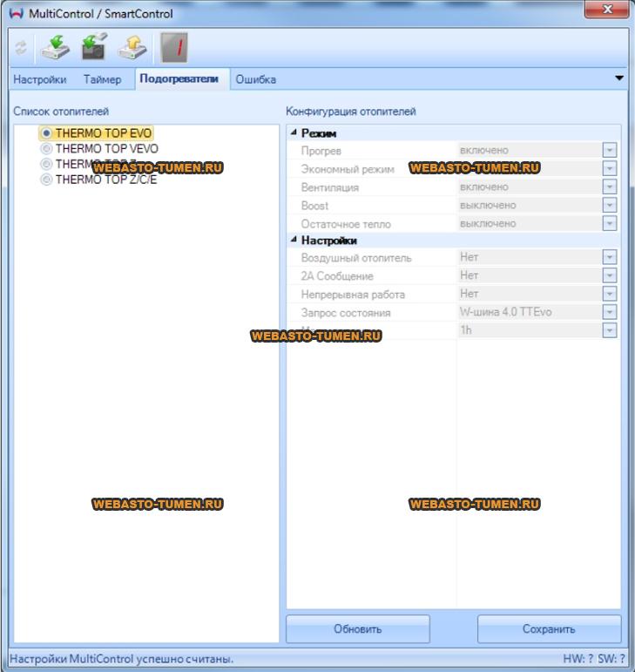Click the Сохранить button
The image size is (635, 672).
[x=549, y=628]
